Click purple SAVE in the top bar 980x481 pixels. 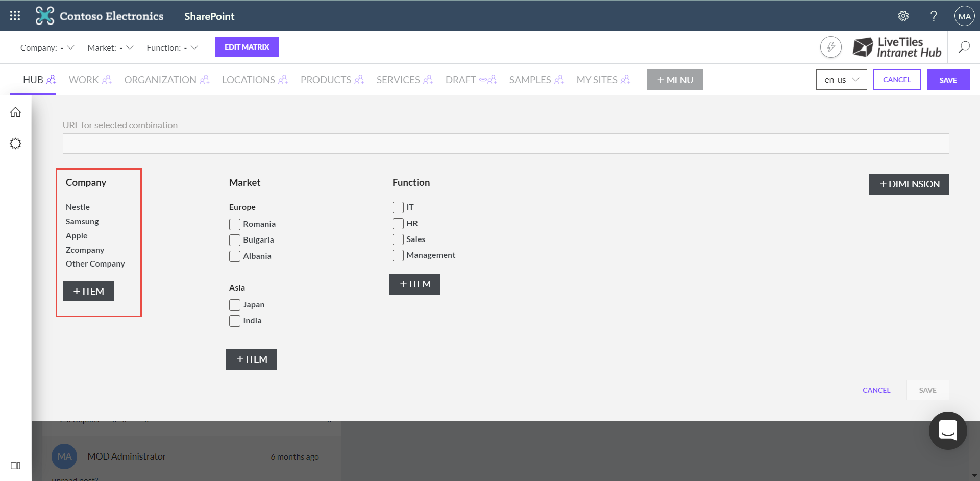coord(948,80)
